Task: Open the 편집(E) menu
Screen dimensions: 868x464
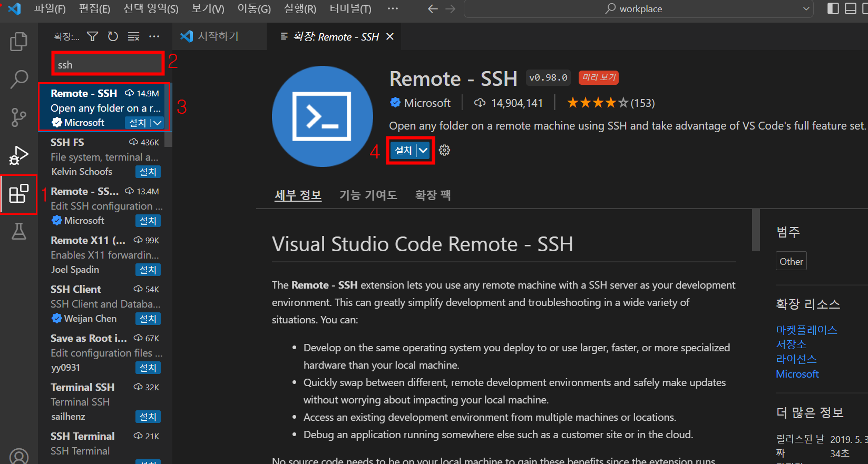Action: (94, 9)
